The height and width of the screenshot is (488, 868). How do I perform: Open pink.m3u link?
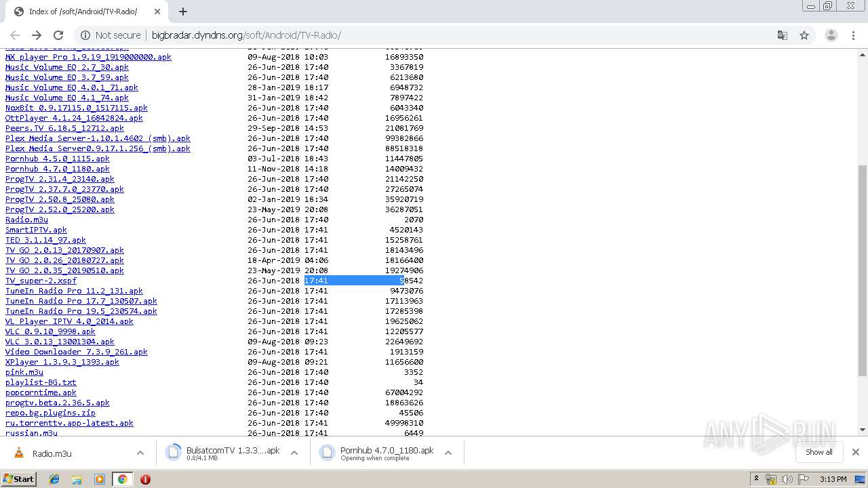(24, 372)
